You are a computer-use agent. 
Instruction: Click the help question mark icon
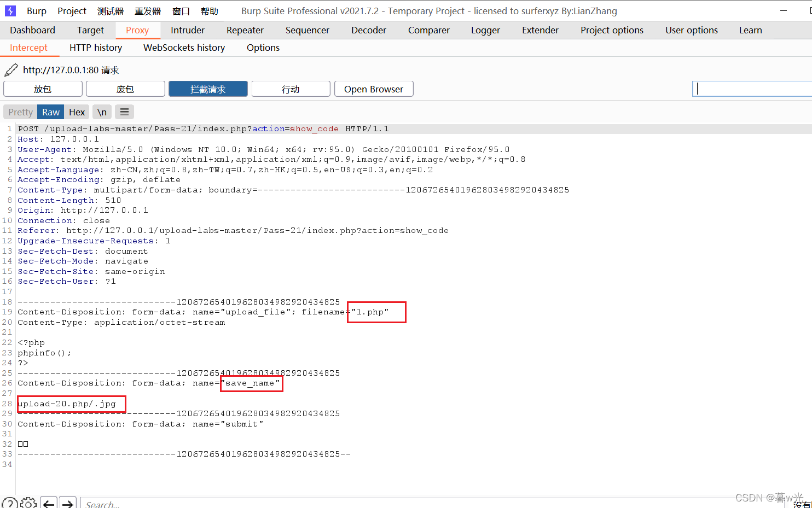click(x=9, y=504)
